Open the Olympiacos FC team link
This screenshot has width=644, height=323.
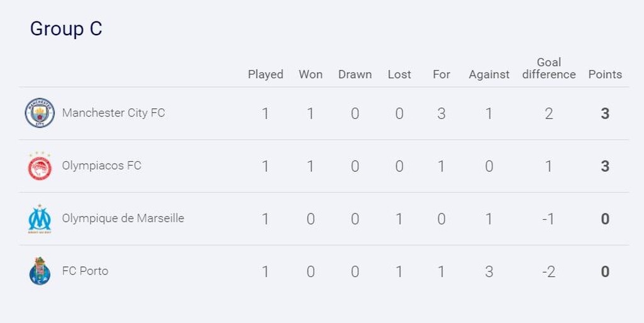[101, 166]
